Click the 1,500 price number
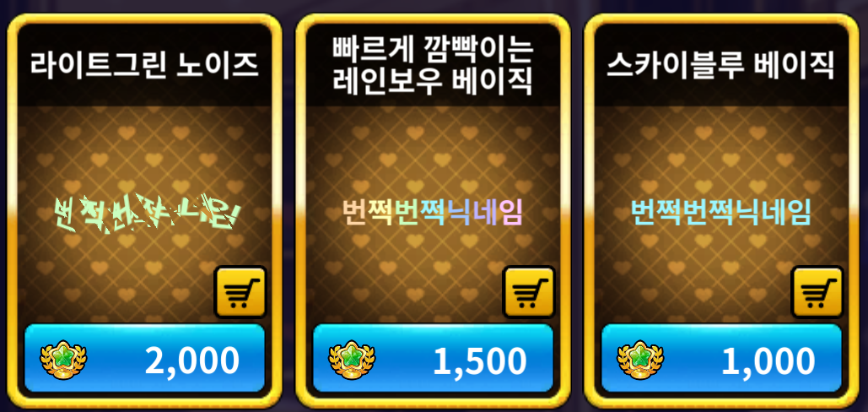Image resolution: width=868 pixels, height=412 pixels. pos(479,360)
